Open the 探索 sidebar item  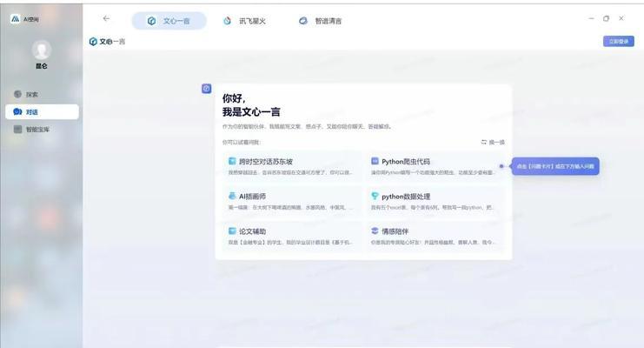pyautogui.click(x=42, y=94)
